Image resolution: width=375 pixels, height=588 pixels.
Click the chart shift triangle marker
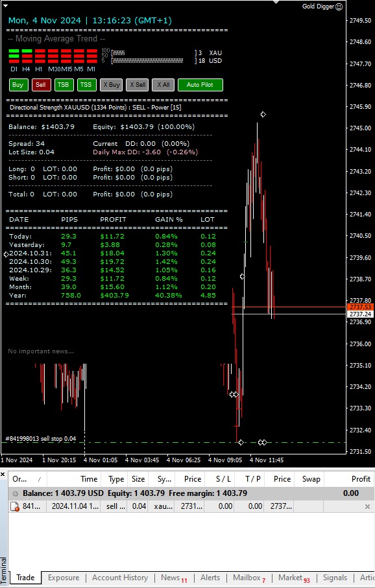click(x=276, y=2)
